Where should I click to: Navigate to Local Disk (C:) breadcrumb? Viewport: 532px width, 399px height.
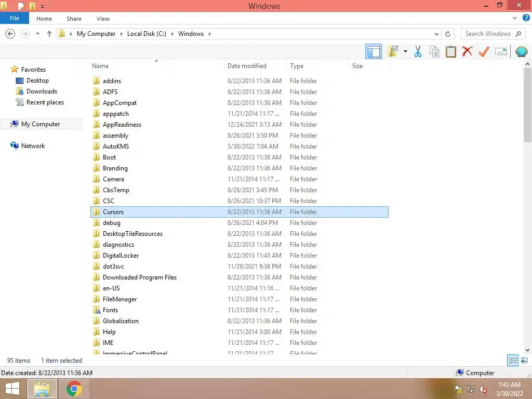point(147,34)
